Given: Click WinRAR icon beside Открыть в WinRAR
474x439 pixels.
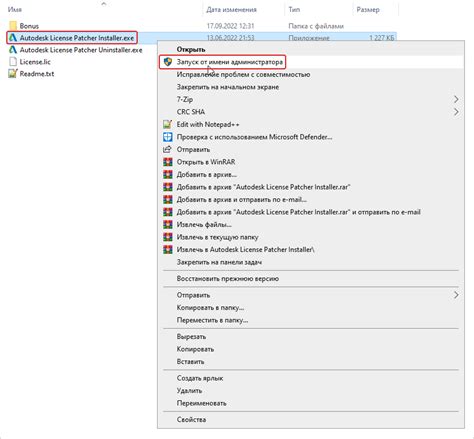Looking at the screenshot, I should coord(168,162).
